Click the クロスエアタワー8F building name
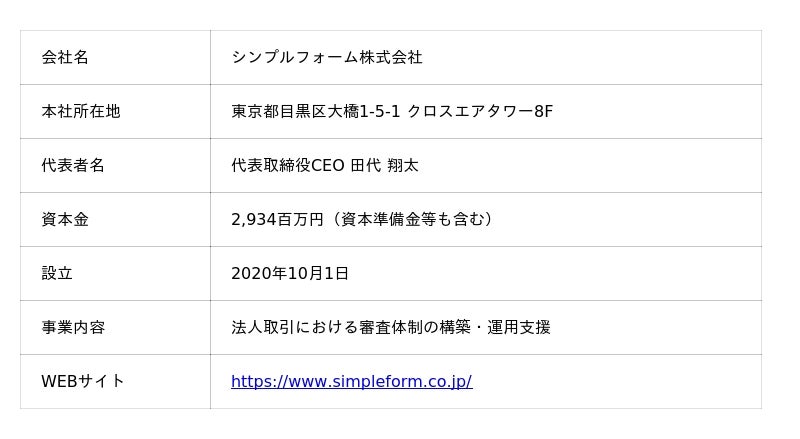This screenshot has width=800, height=439. click(x=480, y=111)
